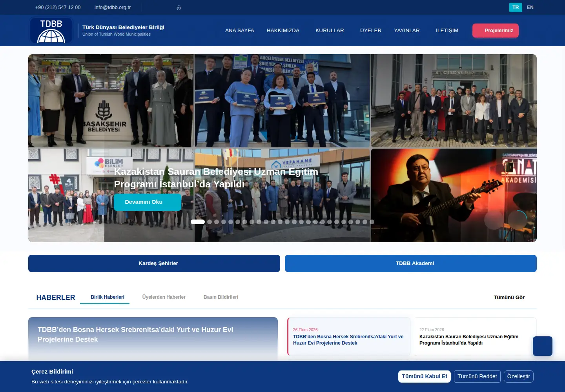Jump to the last slide indicator dot

click(372, 222)
